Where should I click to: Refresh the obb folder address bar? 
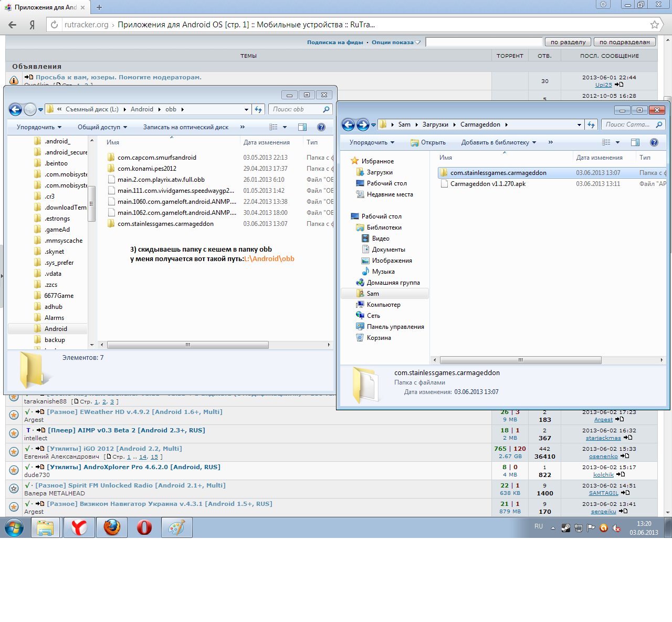pyautogui.click(x=258, y=109)
